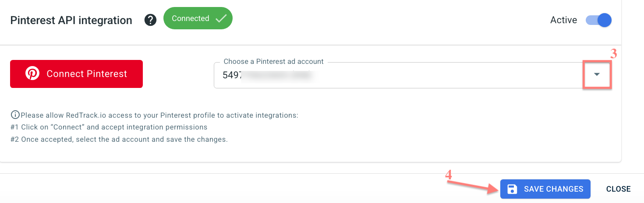Click the Active label next to switch

[563, 20]
